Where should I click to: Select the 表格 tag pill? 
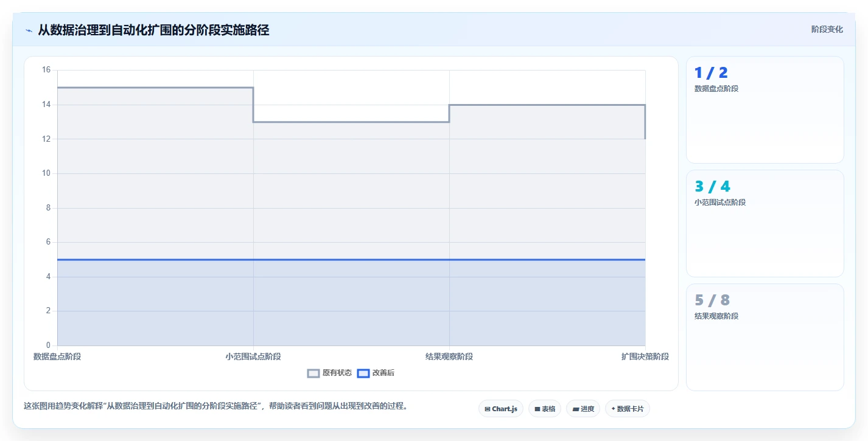click(545, 409)
